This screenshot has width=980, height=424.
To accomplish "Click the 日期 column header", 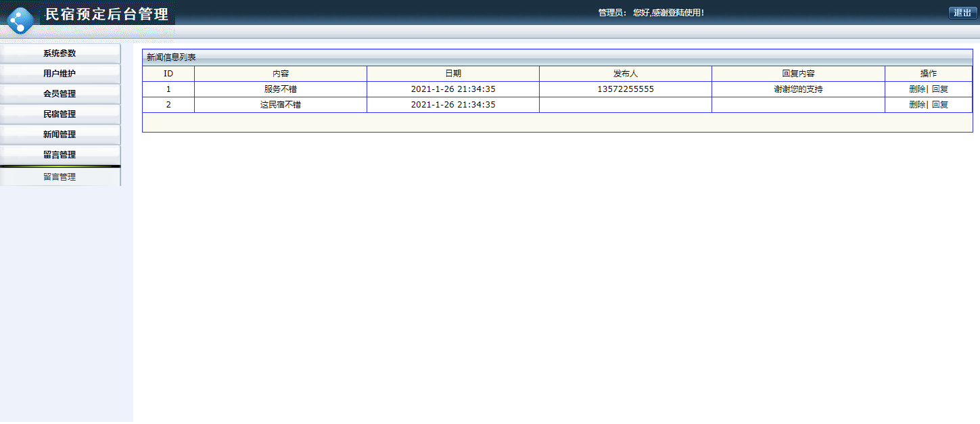I will (x=453, y=74).
